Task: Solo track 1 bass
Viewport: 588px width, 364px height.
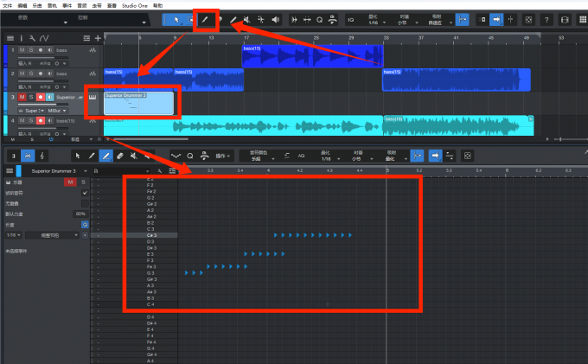Action: [x=30, y=50]
